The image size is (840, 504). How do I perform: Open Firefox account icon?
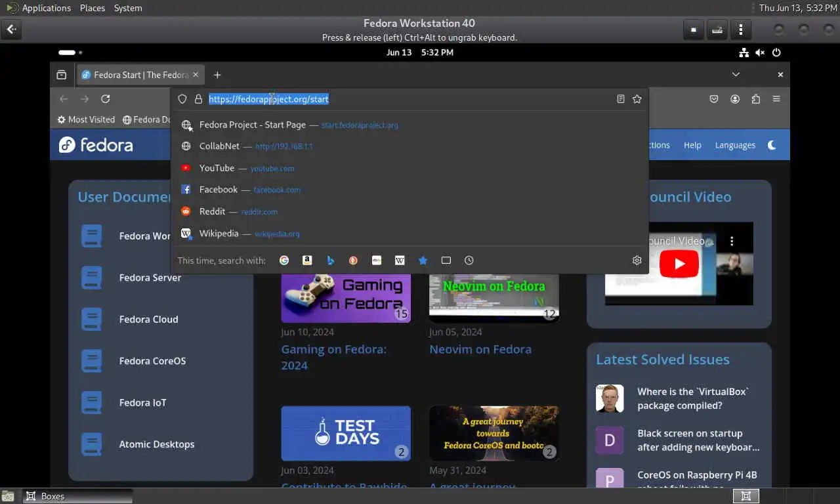coord(735,99)
